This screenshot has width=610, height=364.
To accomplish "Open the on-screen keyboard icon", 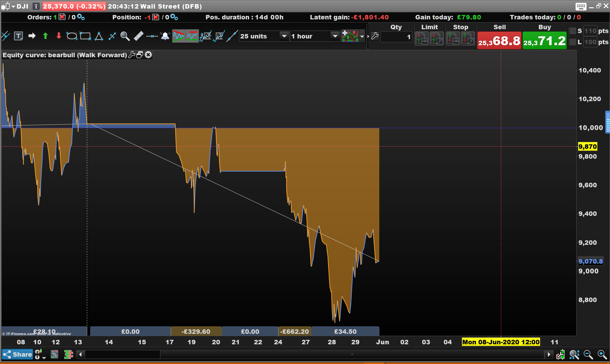I will point(581,6).
